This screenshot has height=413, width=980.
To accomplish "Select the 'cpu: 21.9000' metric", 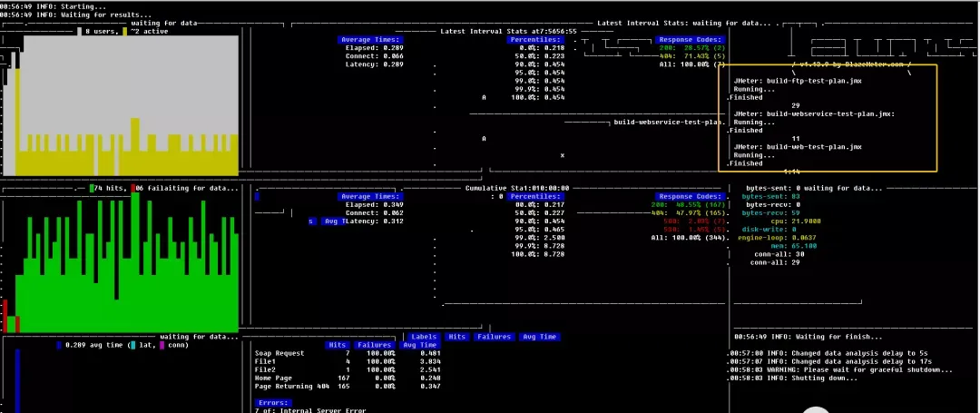I will point(795,221).
